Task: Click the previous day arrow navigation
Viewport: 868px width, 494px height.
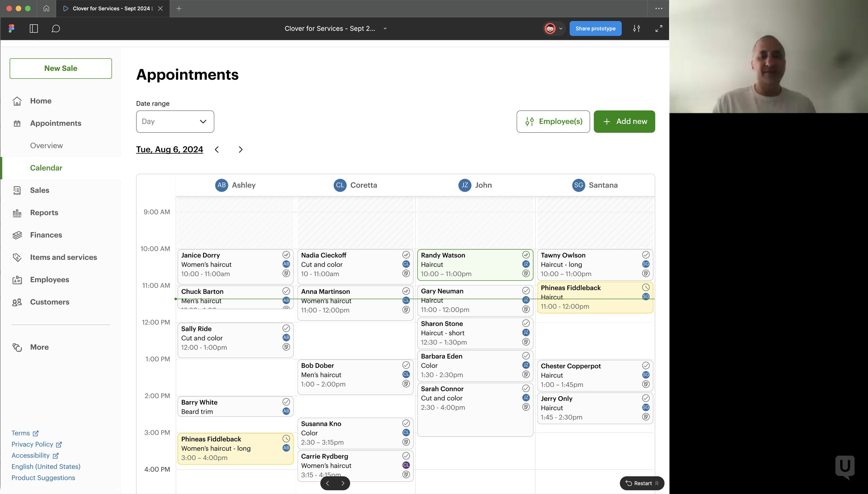Action: [218, 150]
